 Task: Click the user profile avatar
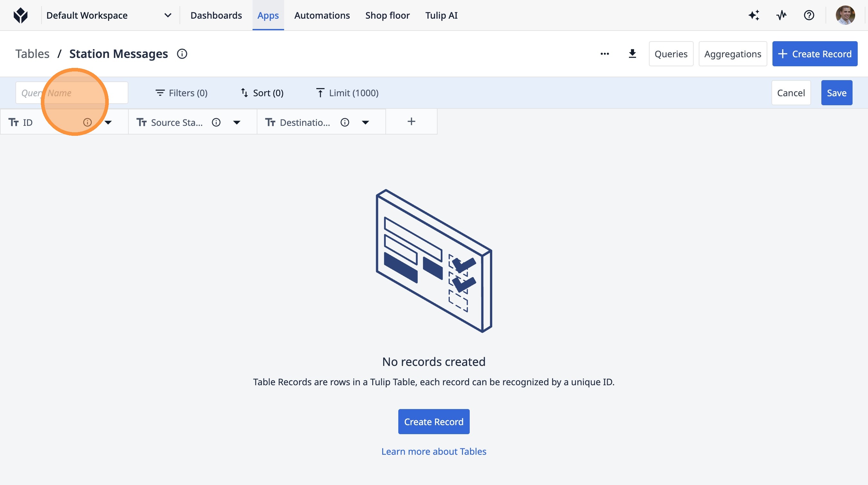coord(845,15)
